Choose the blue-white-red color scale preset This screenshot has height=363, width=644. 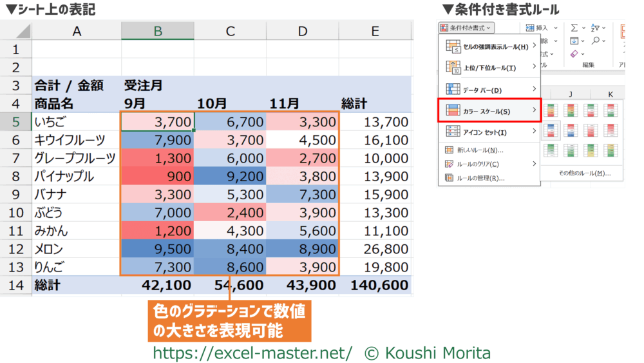pyautogui.click(x=551, y=131)
